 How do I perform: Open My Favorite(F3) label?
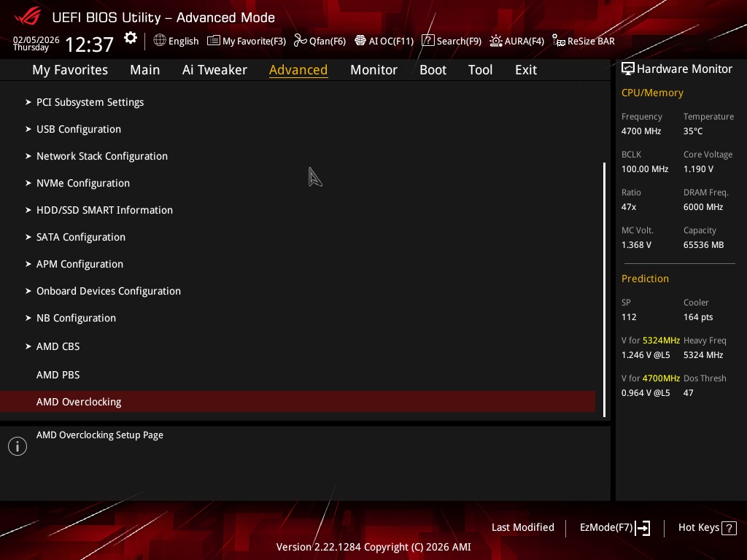pos(254,42)
